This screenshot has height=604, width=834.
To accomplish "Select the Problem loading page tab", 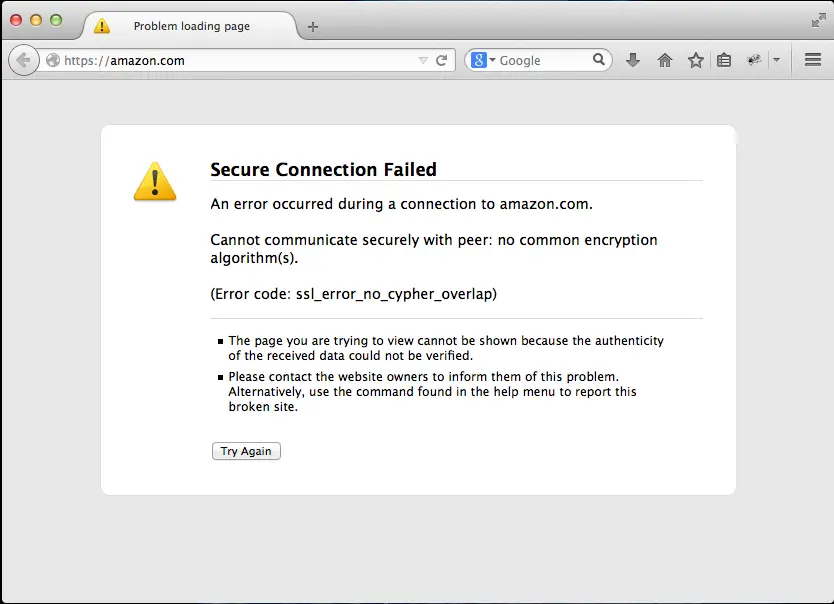I will click(190, 28).
